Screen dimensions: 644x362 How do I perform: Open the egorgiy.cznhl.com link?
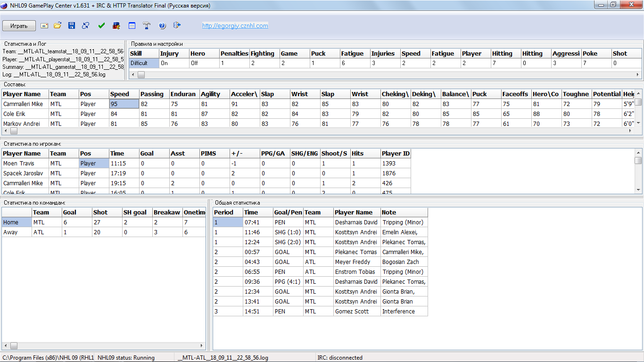point(235,26)
